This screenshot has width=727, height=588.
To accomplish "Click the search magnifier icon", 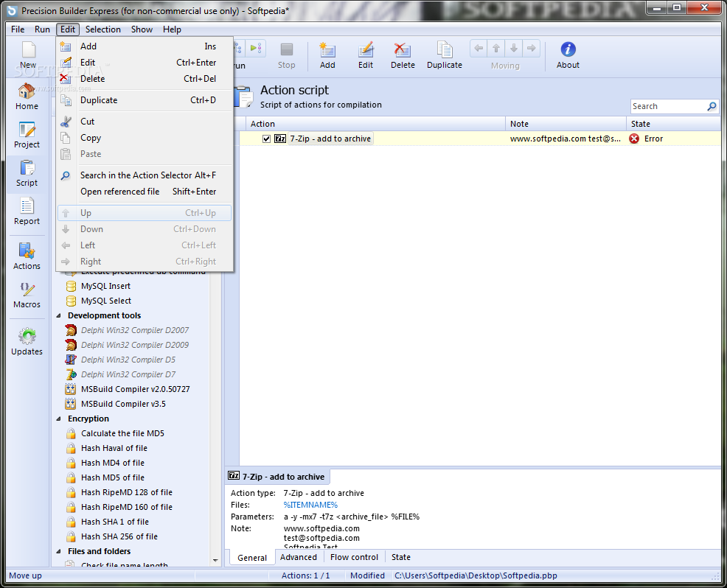I will [712, 107].
